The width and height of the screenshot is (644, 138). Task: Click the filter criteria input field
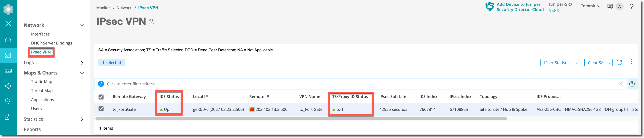pyautogui.click(x=350, y=84)
